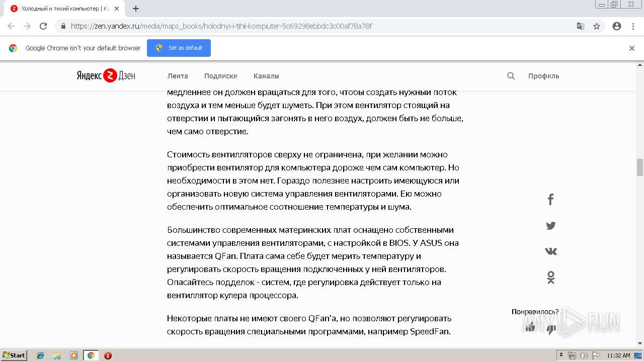
Task: Open the Подписки section
Action: (221, 76)
